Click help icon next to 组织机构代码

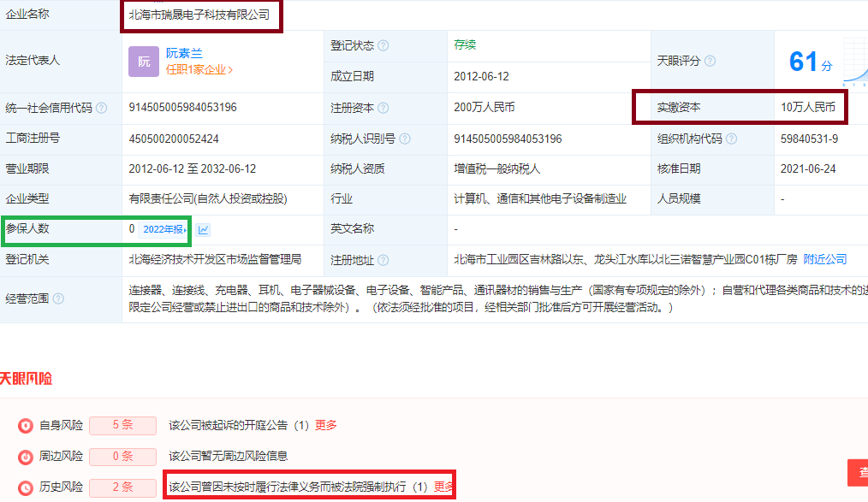click(731, 139)
